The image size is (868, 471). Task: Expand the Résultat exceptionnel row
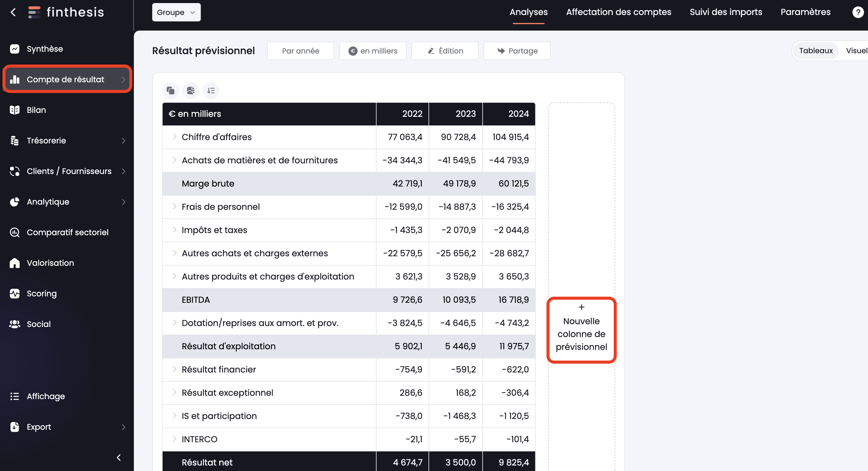[174, 393]
